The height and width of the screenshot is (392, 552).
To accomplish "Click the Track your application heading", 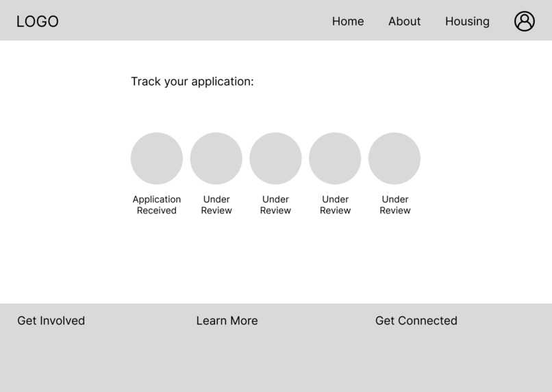I will 192,81.
